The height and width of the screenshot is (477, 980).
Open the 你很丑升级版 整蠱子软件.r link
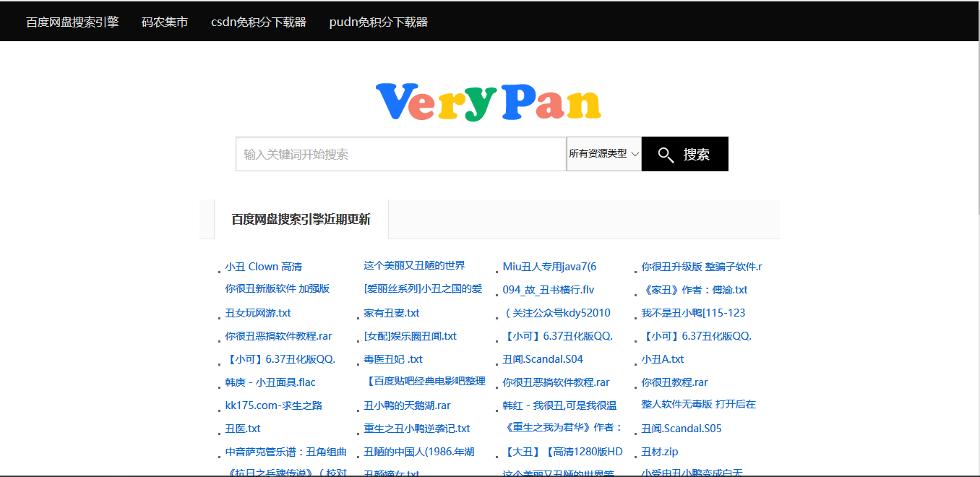pos(702,267)
